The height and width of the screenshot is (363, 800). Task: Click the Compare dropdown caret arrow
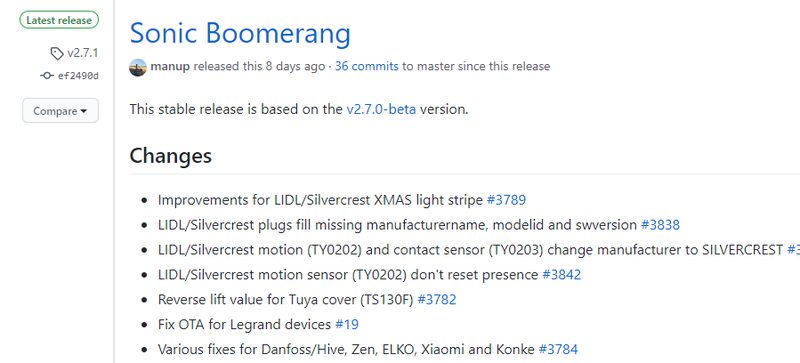pos(83,111)
